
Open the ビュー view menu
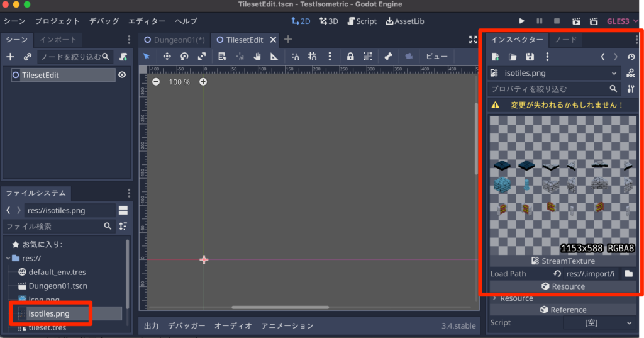436,57
